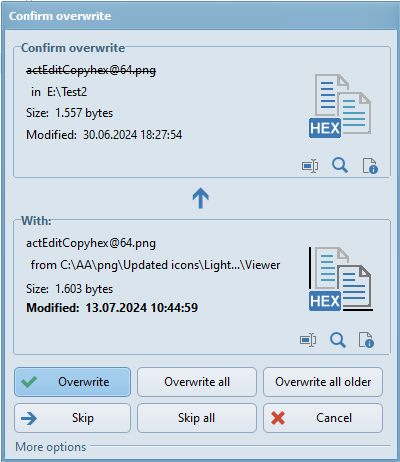Click the blue up arrow icon
400x462 pixels.
coord(200,198)
